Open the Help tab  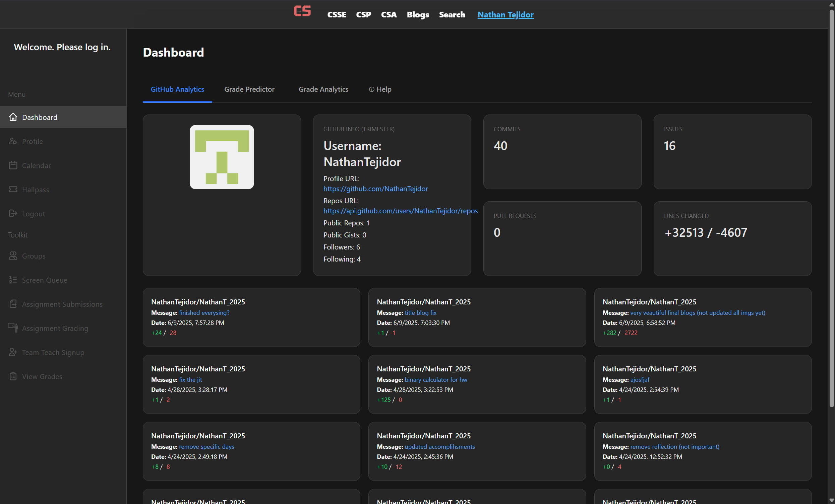pyautogui.click(x=380, y=89)
